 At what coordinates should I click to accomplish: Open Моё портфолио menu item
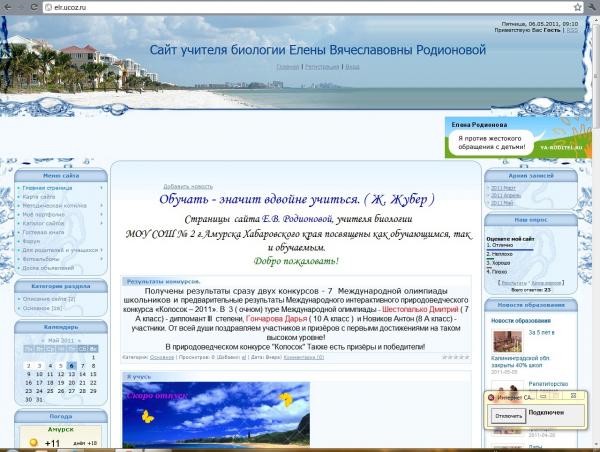[43, 214]
